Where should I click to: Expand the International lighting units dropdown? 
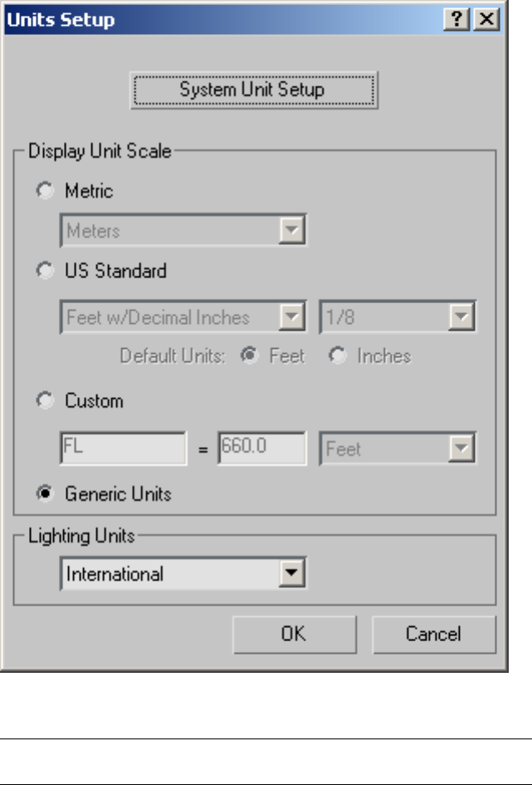click(291, 574)
